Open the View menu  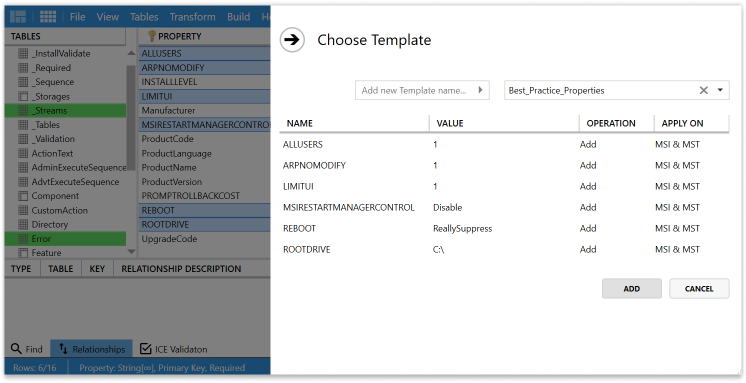point(108,17)
